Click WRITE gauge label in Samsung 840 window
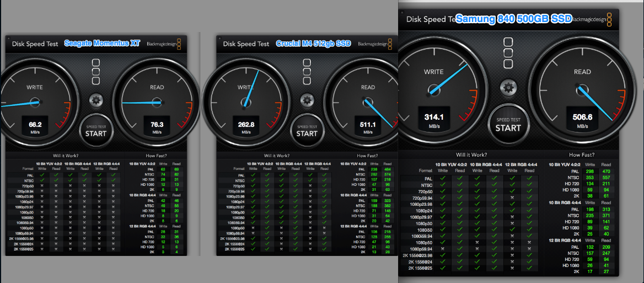Image resolution: width=644 pixels, height=283 pixels. point(434,72)
